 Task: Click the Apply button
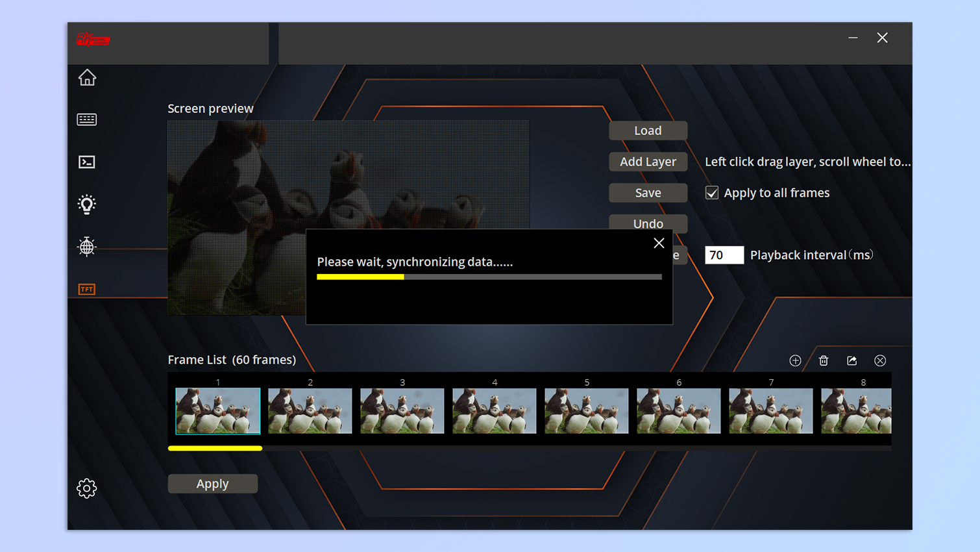213,484
